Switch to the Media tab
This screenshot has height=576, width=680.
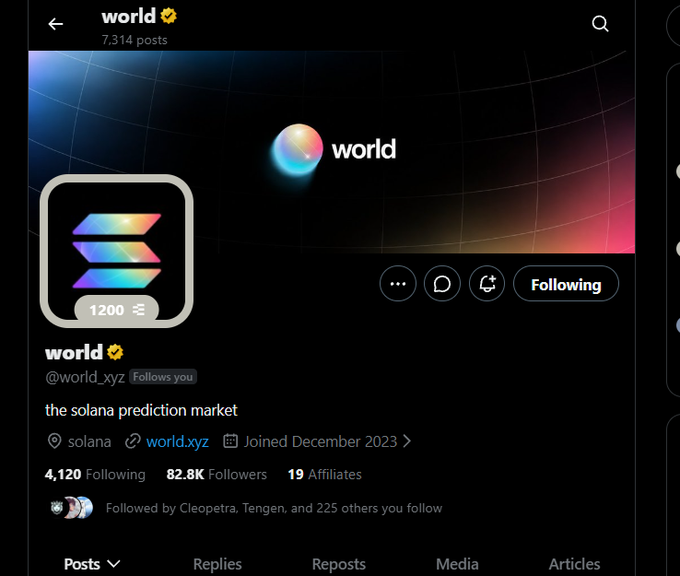pos(457,564)
